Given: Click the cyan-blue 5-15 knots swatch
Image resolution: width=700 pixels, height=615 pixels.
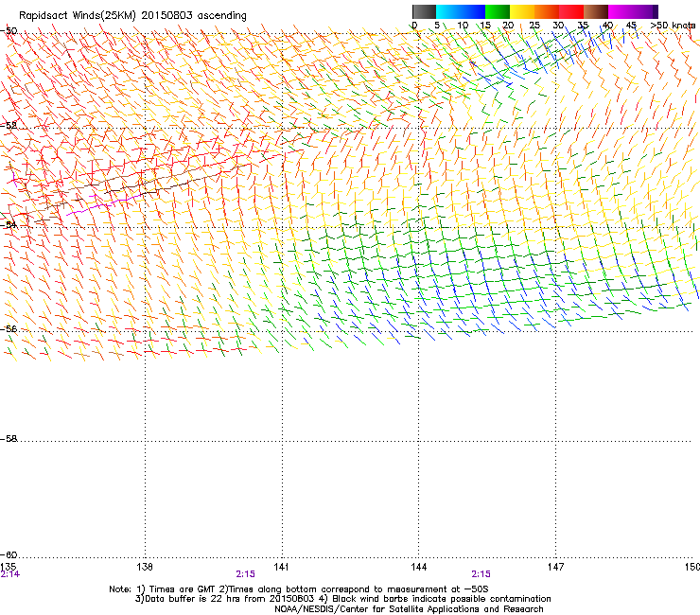Looking at the screenshot, I should point(461,11).
